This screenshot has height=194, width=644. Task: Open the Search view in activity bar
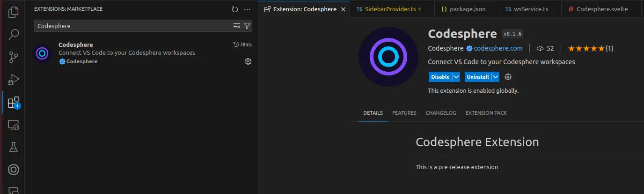(14, 34)
